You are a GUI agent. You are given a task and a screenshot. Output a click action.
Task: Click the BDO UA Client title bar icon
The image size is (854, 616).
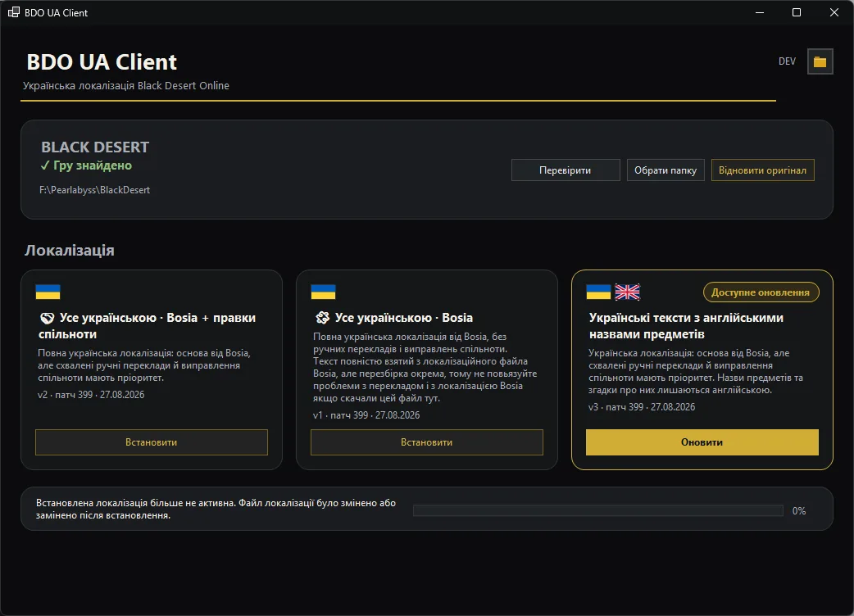pyautogui.click(x=14, y=12)
